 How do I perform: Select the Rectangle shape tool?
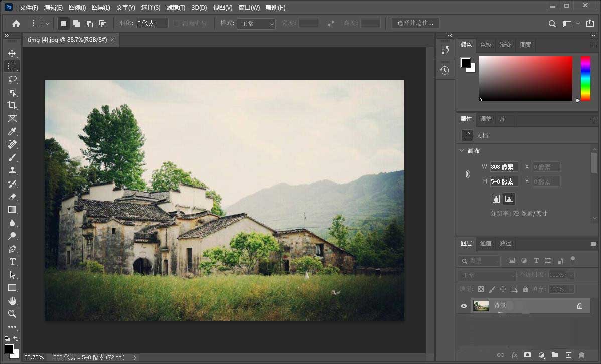(12, 288)
